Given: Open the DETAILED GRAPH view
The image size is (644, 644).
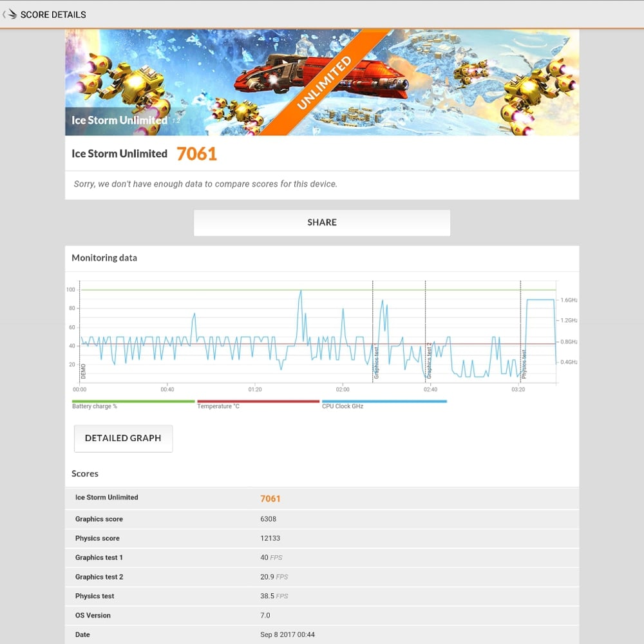Looking at the screenshot, I should click(x=123, y=438).
